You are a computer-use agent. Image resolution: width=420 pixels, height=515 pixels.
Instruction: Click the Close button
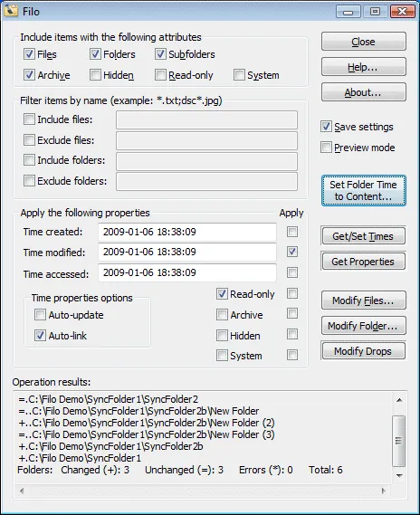click(364, 42)
